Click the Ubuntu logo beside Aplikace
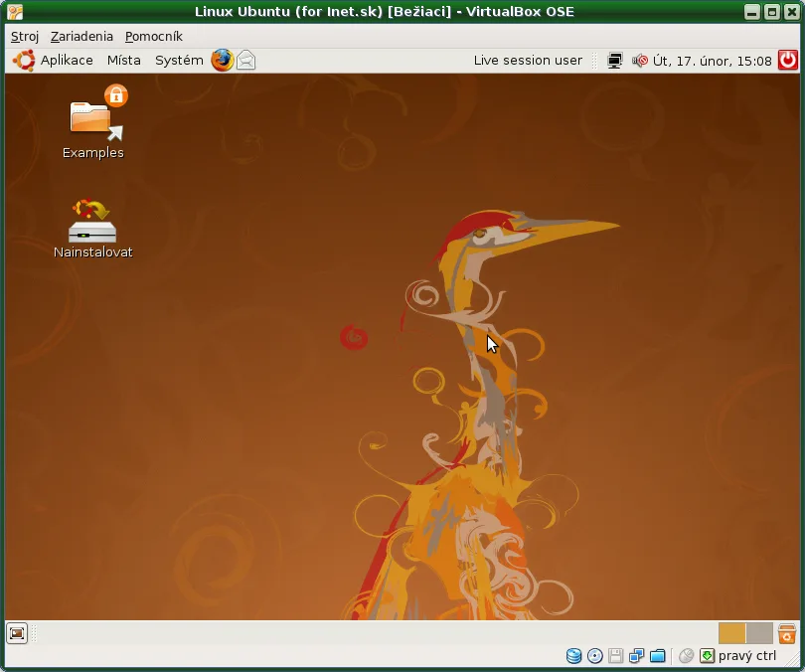This screenshot has width=805, height=672. 24,61
